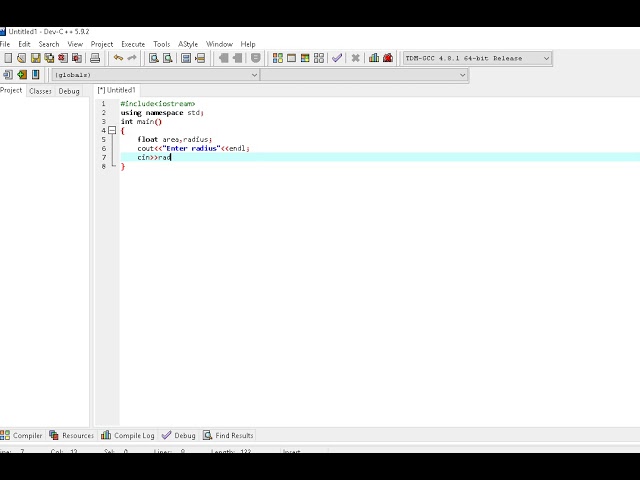Screen dimensions: 640x480
Task: Open the Compile Log bottom tab
Action: click(x=128, y=436)
